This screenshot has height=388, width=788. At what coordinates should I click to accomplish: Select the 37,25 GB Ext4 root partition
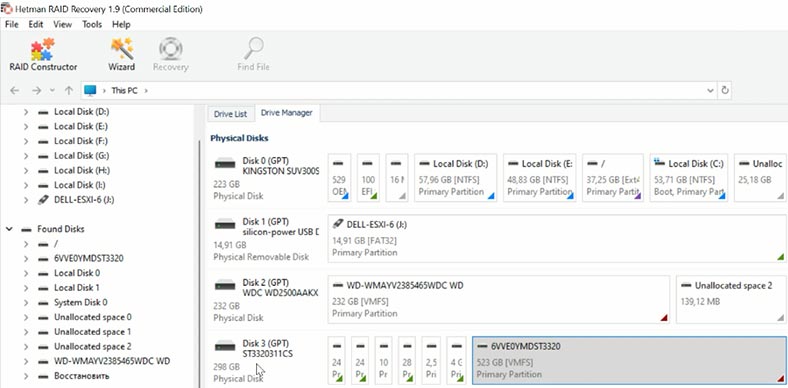tap(613, 178)
